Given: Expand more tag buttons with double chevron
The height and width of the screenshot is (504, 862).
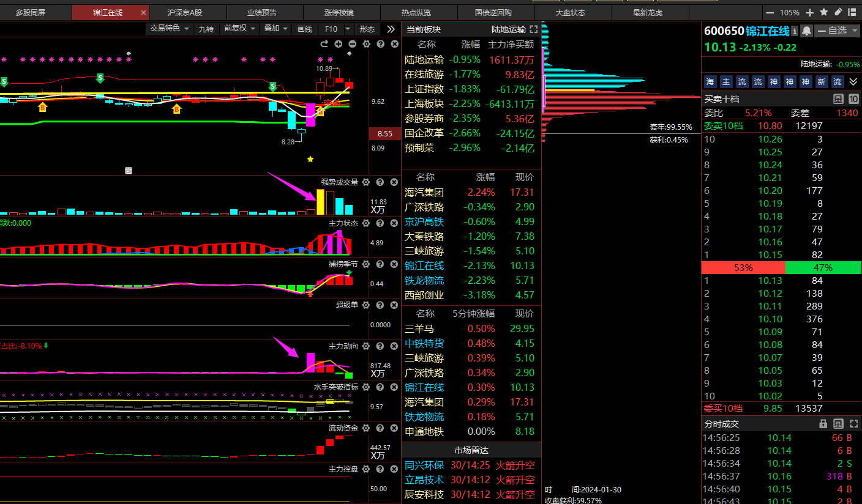Looking at the screenshot, I should coord(853,81).
